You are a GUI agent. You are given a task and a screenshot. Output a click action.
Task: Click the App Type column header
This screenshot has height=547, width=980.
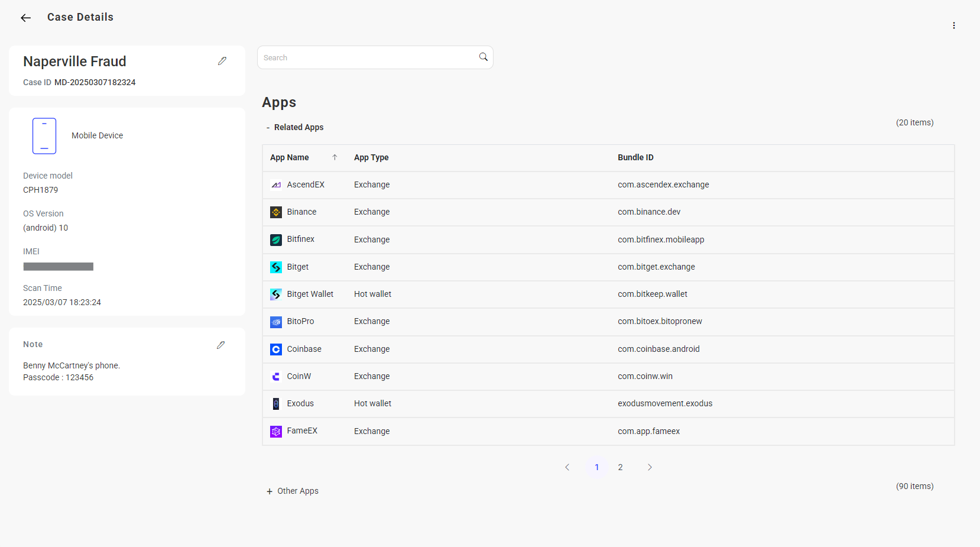click(x=371, y=157)
